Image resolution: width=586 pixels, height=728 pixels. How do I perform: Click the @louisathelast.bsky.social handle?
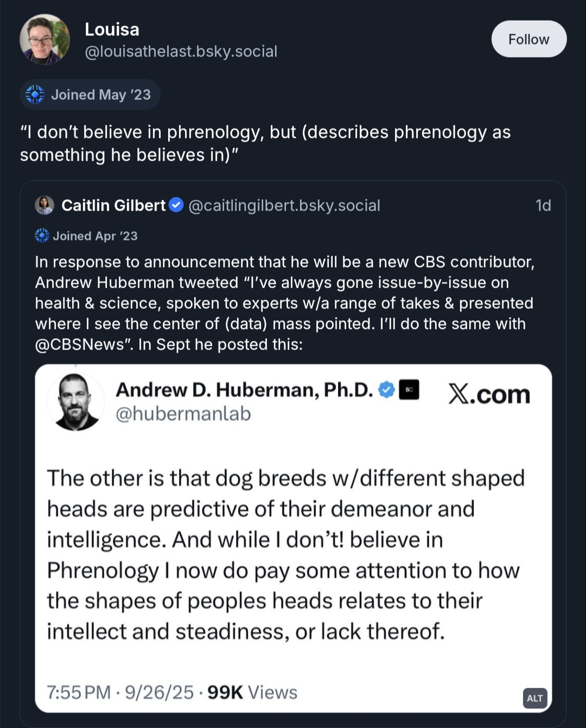tap(181, 51)
